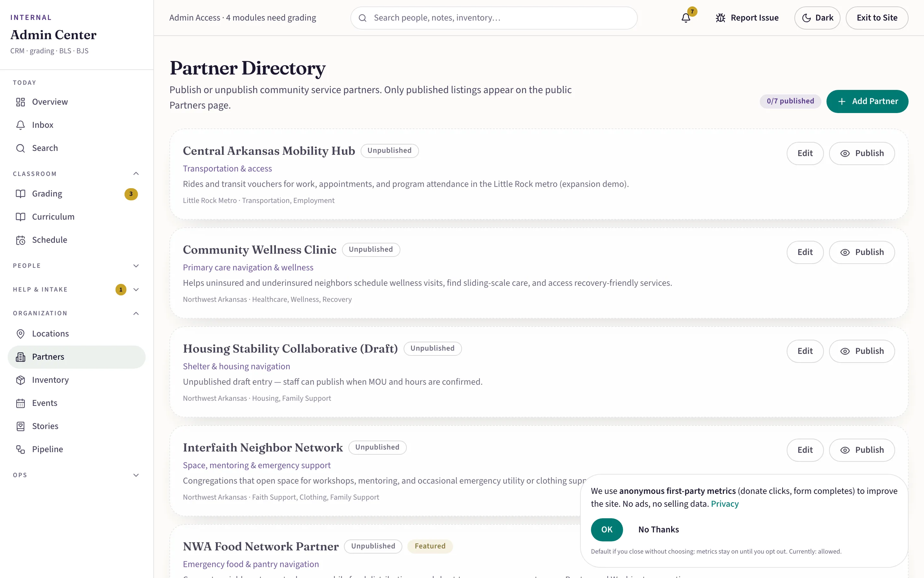
Task: Publish Central Arkansas Mobility Hub
Action: tap(862, 153)
